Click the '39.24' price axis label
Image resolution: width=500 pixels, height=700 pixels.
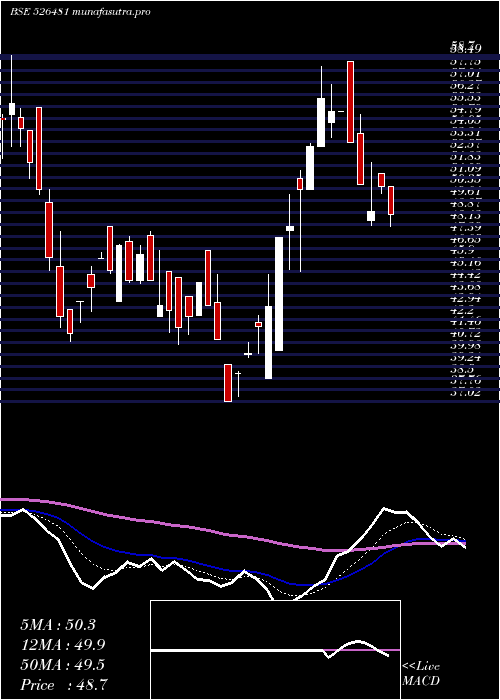click(466, 357)
